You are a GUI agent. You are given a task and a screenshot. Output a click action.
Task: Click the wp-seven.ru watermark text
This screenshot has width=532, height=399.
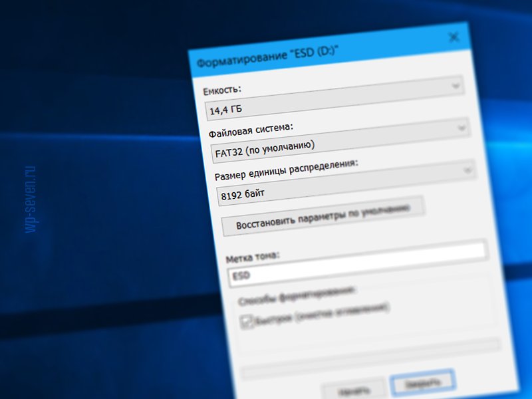31,200
